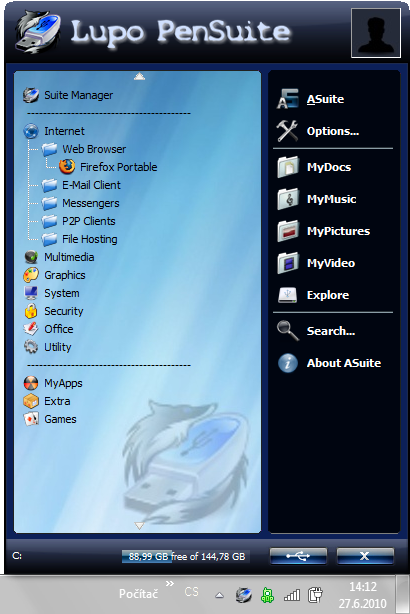410x614 pixels.
Task: Expand the Počítač toolbar chevron
Action: (170, 584)
